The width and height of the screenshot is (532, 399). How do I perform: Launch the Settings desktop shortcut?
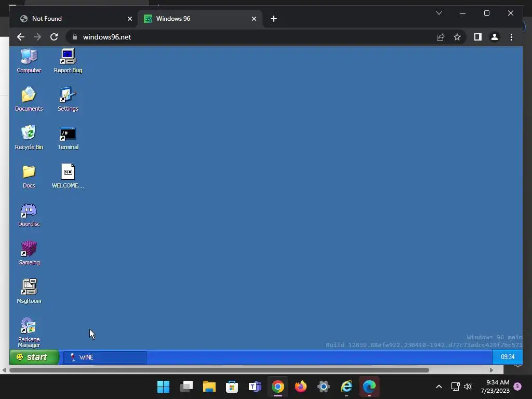pyautogui.click(x=68, y=99)
